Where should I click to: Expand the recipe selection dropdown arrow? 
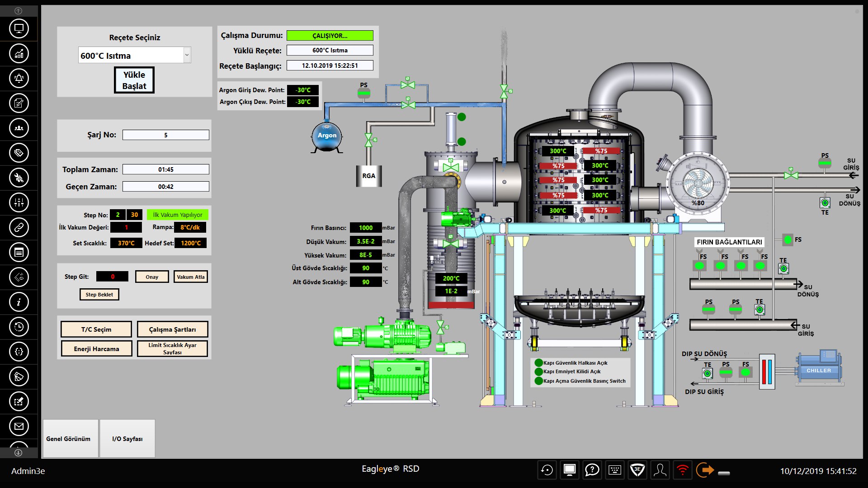tap(187, 55)
